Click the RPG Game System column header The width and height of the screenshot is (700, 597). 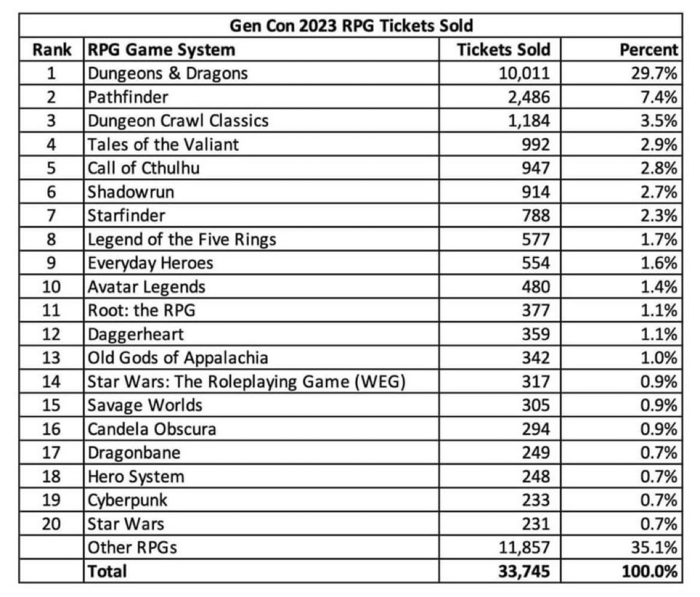point(161,49)
